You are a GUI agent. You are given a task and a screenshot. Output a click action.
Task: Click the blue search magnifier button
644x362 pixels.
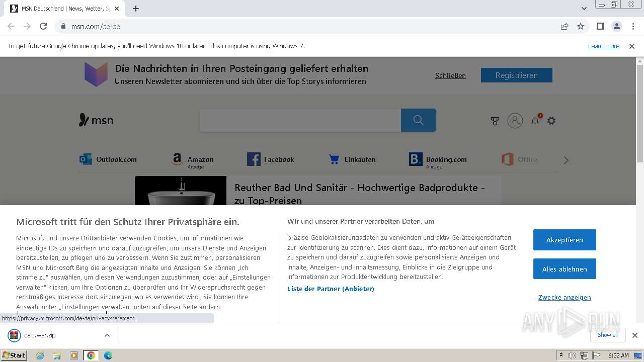click(419, 120)
